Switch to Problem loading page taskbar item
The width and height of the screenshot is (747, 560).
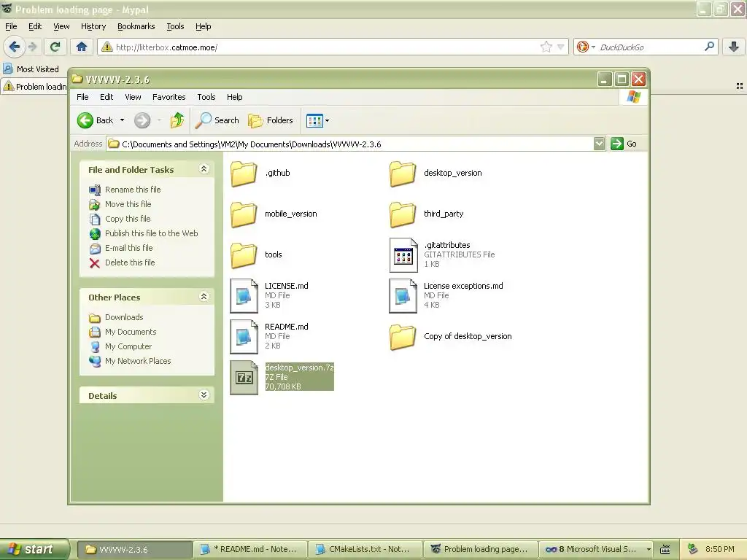click(480, 550)
